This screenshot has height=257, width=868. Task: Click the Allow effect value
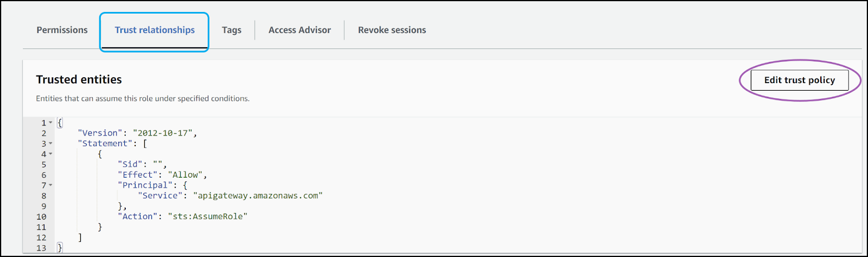click(x=185, y=175)
